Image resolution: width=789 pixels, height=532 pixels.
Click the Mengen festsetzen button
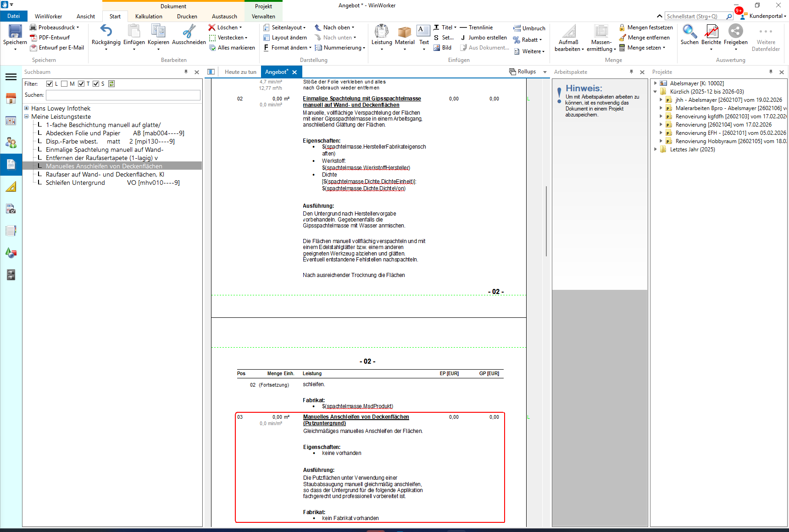coord(646,28)
